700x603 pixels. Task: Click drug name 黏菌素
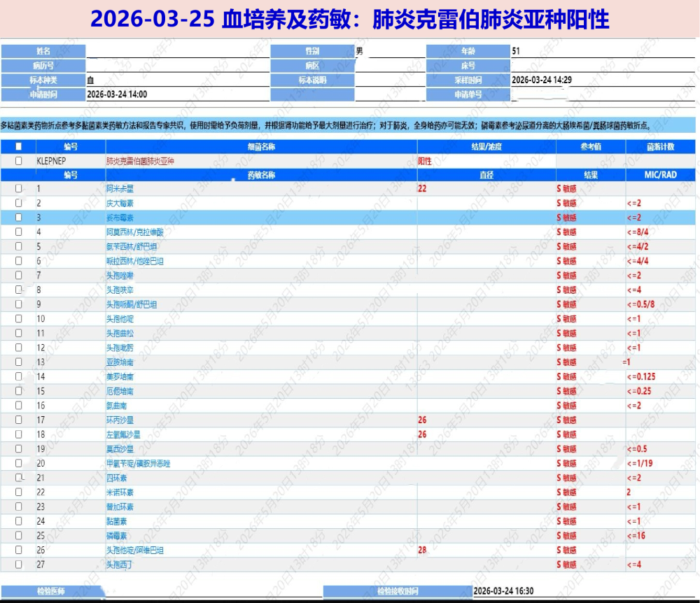pyautogui.click(x=116, y=521)
